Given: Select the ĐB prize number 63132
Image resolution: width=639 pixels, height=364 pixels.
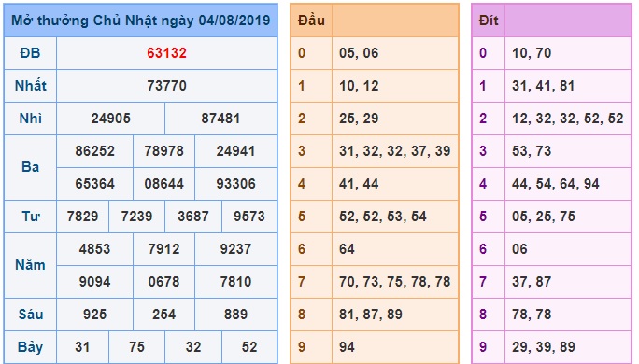Looking at the screenshot, I should (x=166, y=53).
